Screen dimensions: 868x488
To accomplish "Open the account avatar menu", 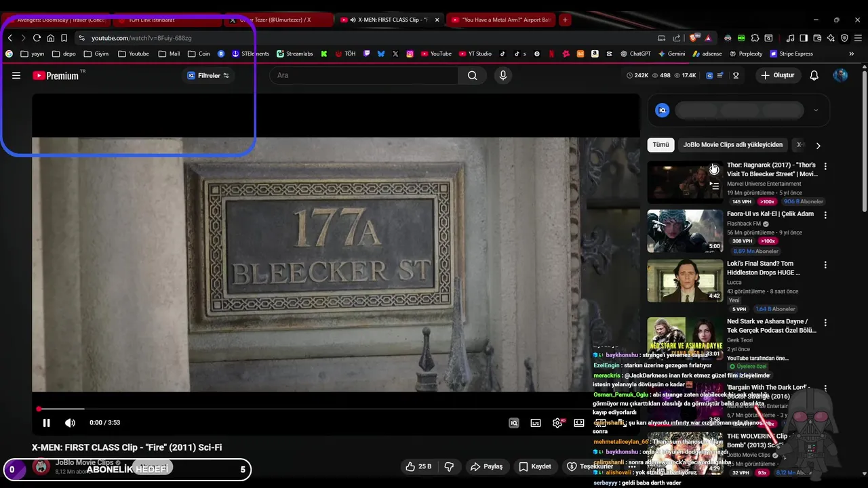I will point(840,75).
